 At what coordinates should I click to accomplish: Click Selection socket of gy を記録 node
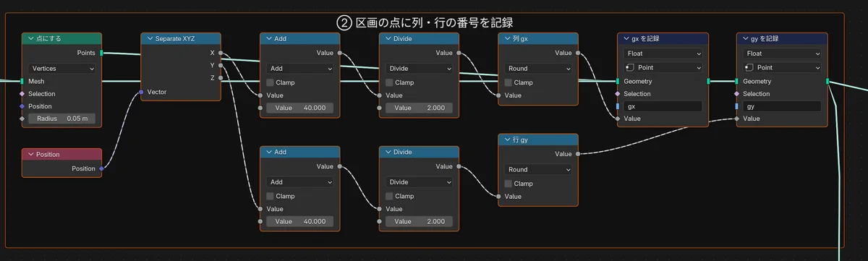(x=736, y=93)
